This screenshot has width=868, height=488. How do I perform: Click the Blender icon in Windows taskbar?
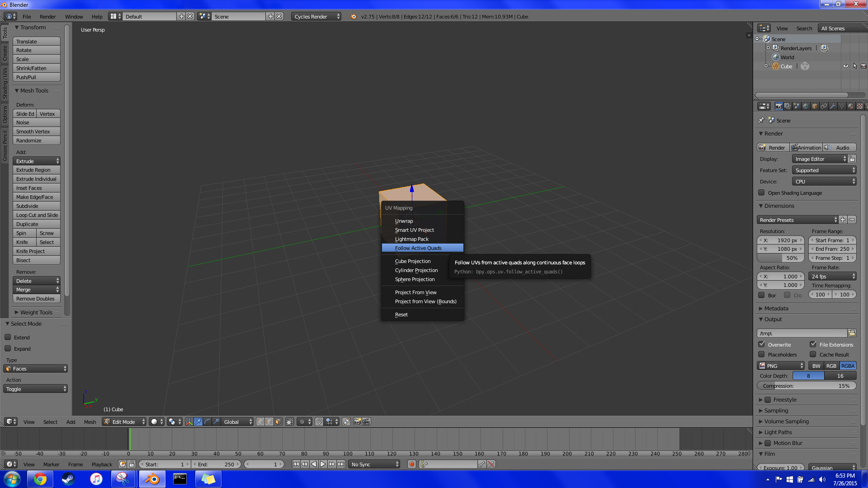(x=151, y=479)
